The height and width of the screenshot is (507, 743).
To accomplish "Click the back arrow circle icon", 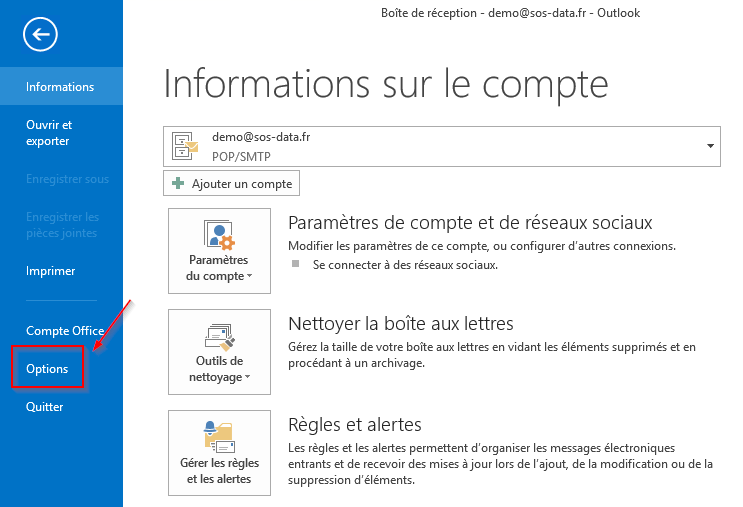I will click(41, 36).
